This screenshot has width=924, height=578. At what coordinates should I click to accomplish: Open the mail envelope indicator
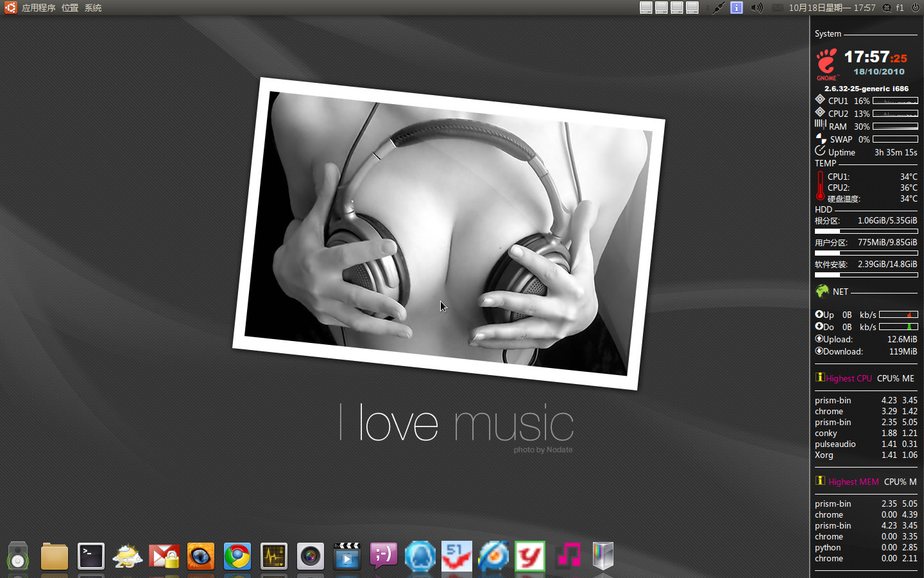pos(778,8)
